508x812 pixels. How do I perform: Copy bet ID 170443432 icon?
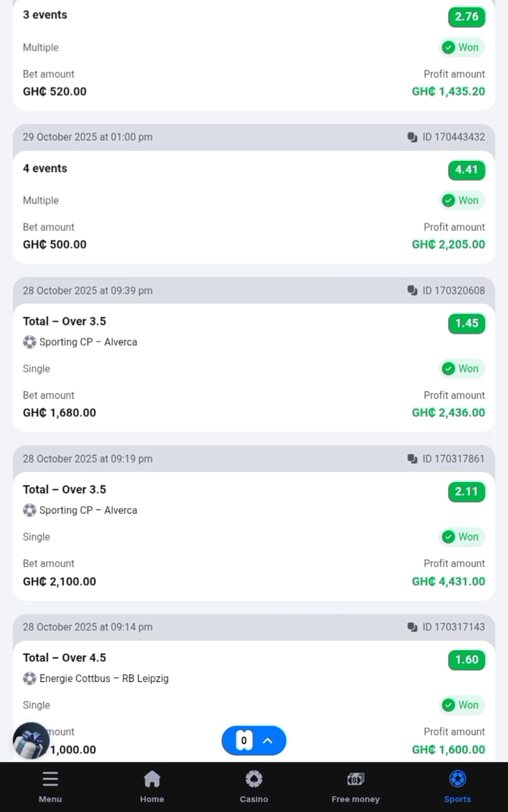(x=412, y=137)
